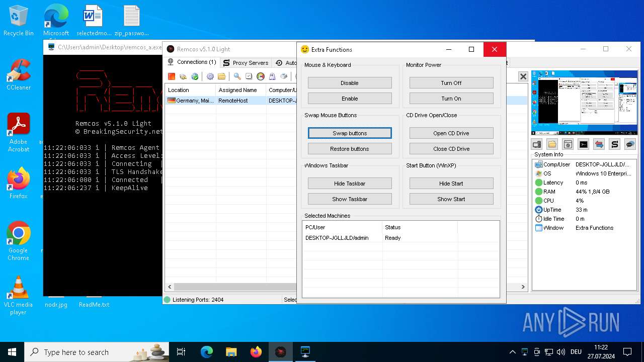
Task: Click the window-with-gear icon above System Info
Action: (x=568, y=144)
